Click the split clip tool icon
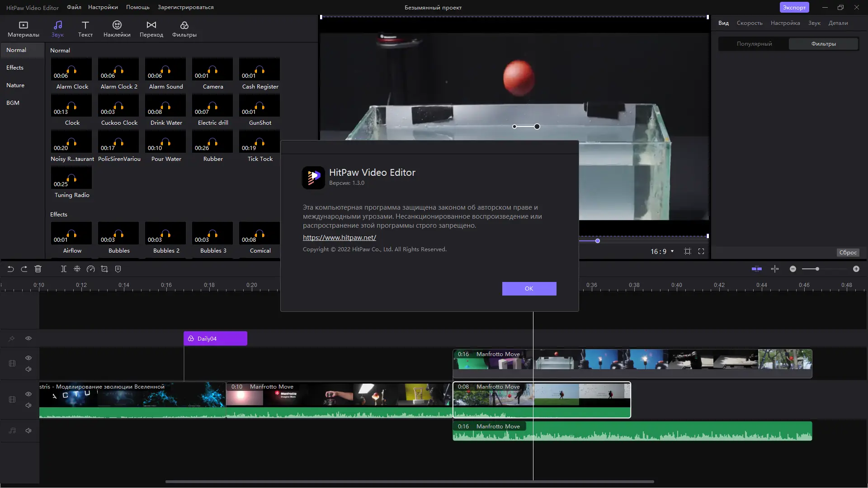Screen dimensions: 868x488 (x=63, y=269)
